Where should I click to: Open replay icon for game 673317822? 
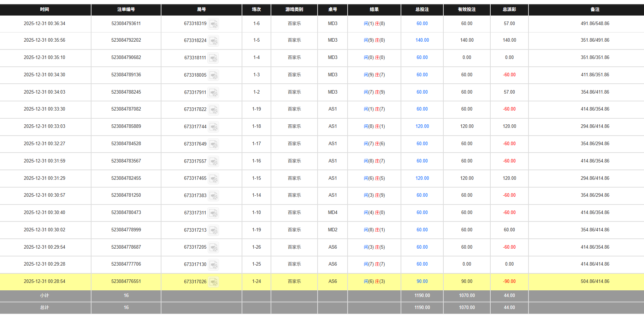pos(213,109)
